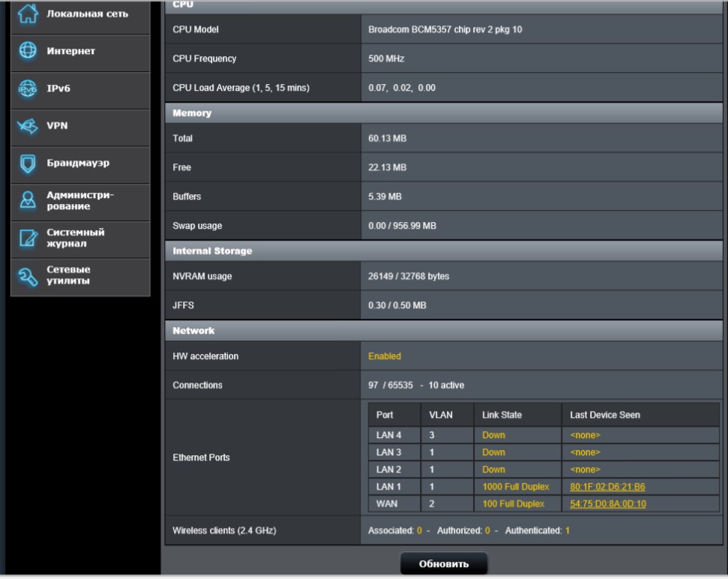The height and width of the screenshot is (579, 728).
Task: Open MAC address link 80:1F:02:D6:21:B6
Action: [x=607, y=487]
